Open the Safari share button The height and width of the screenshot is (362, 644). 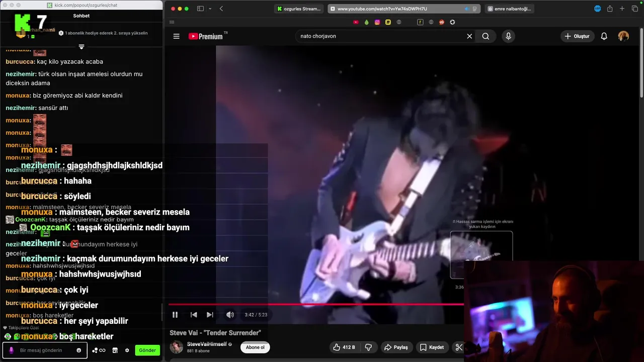click(x=610, y=9)
